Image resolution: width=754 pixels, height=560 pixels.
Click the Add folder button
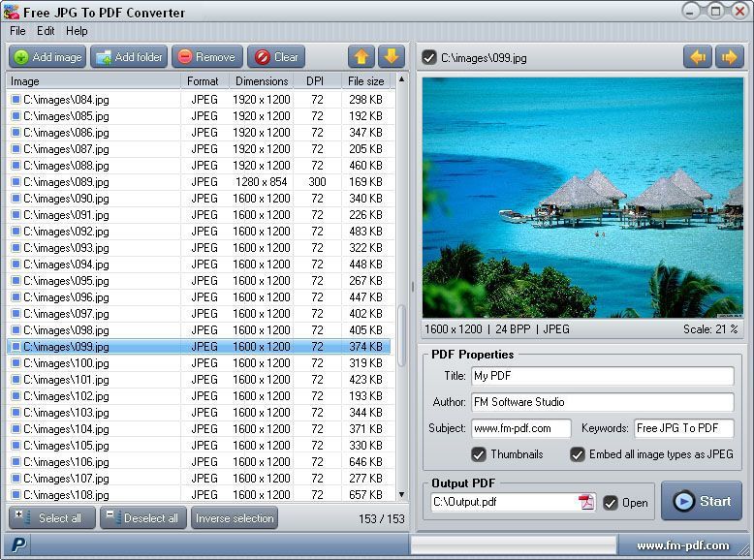[x=129, y=57]
